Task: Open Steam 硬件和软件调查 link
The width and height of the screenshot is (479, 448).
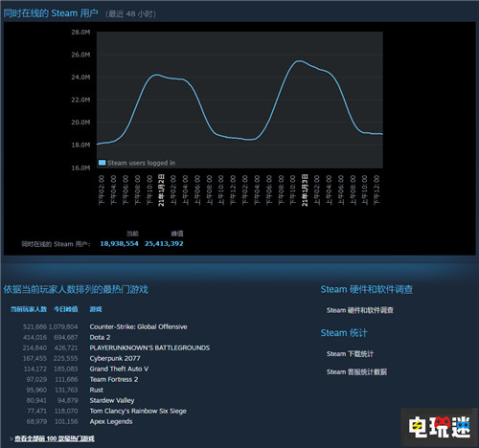Action: (360, 310)
